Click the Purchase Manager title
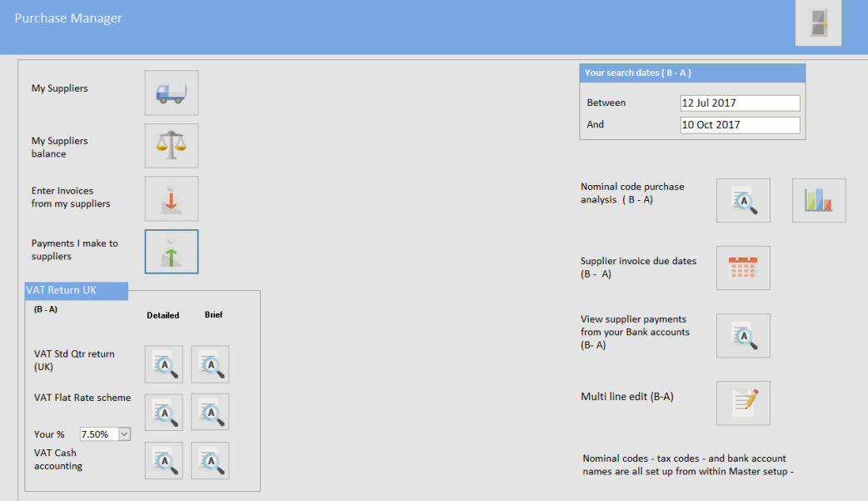The width and height of the screenshot is (868, 501). [68, 18]
